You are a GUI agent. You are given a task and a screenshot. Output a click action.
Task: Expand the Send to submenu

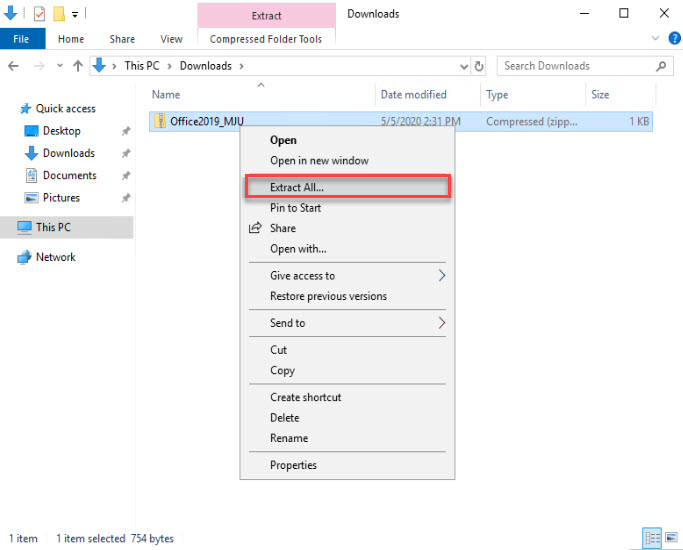(x=441, y=323)
